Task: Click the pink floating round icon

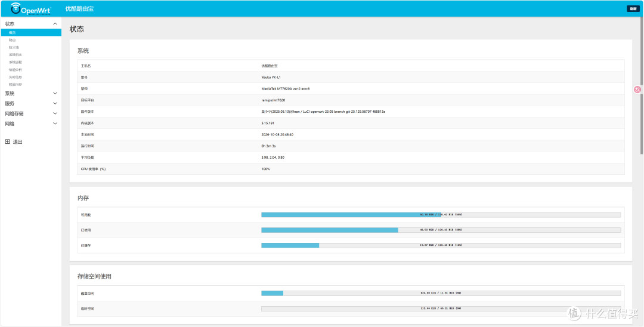Action: coord(637,89)
